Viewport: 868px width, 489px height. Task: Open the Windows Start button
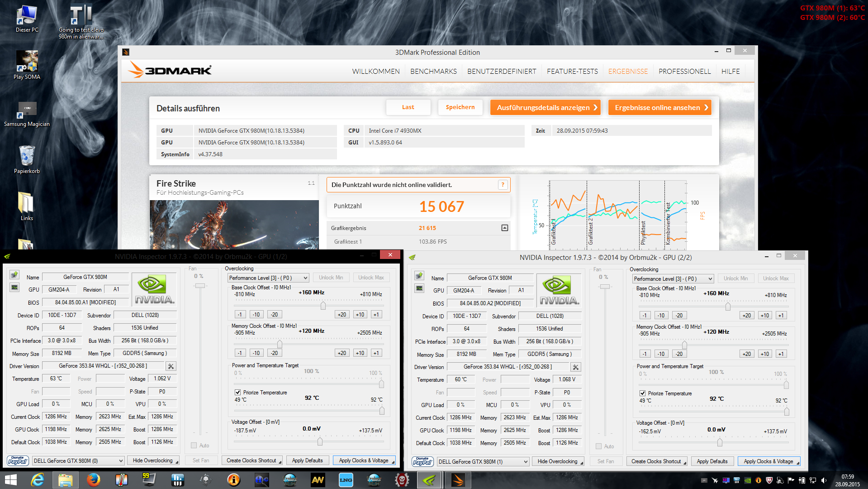click(x=11, y=480)
